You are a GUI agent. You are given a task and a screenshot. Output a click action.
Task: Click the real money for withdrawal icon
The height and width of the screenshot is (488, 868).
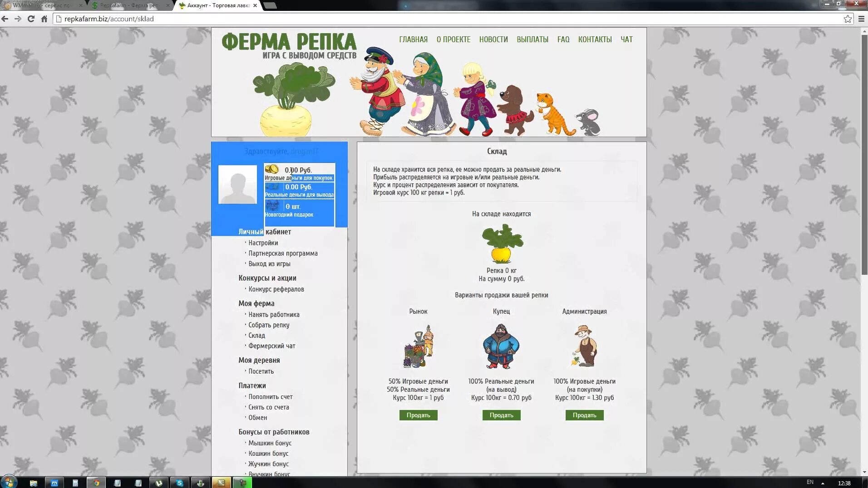(272, 186)
